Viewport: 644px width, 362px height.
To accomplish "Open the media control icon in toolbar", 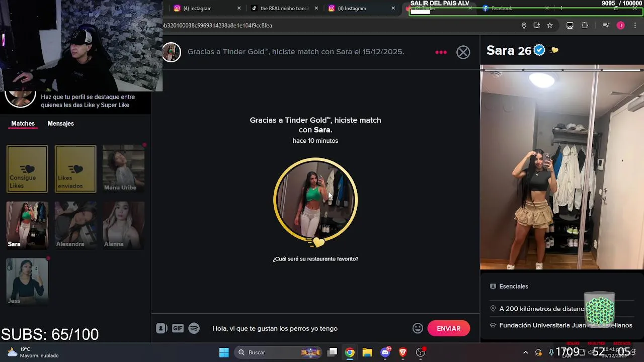I will [606, 26].
